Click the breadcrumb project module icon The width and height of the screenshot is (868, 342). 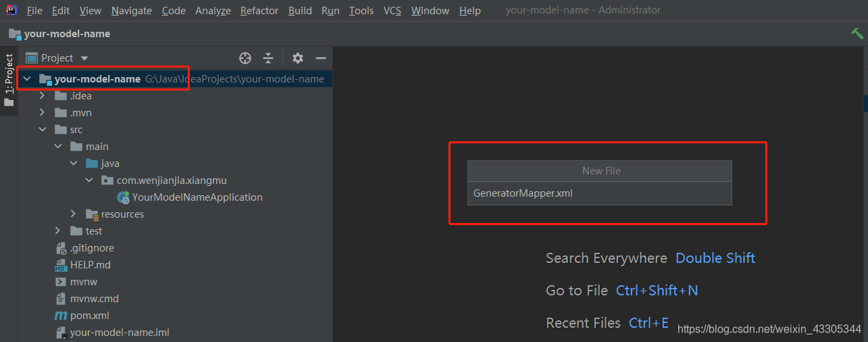(15, 34)
